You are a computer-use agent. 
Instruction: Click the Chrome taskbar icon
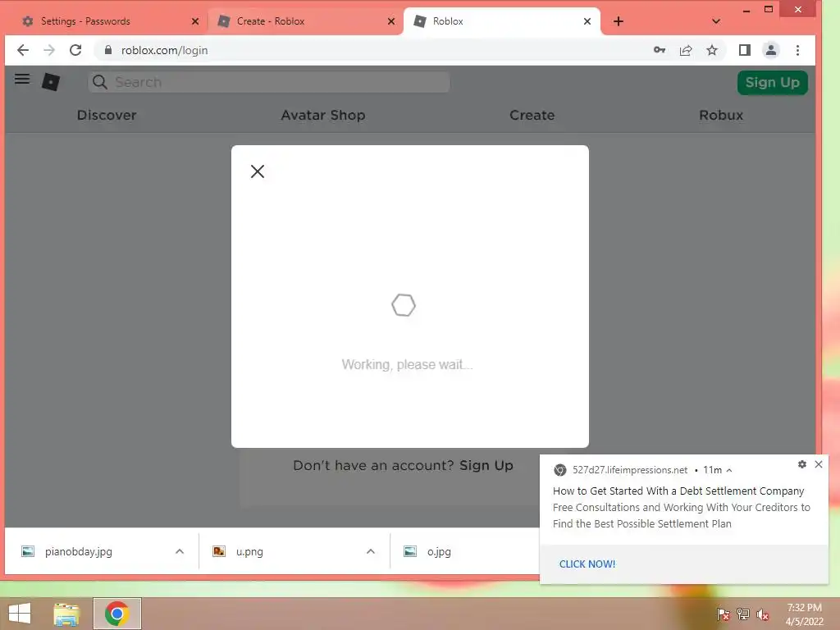(116, 614)
